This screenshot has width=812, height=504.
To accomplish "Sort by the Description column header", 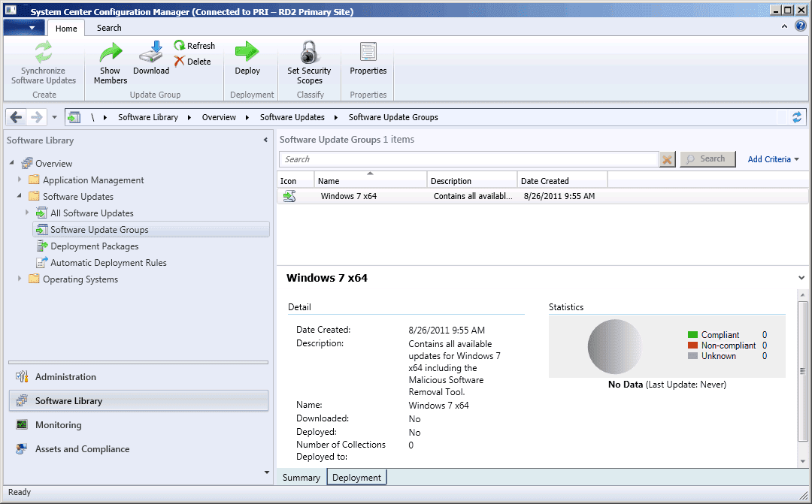I will (471, 180).
